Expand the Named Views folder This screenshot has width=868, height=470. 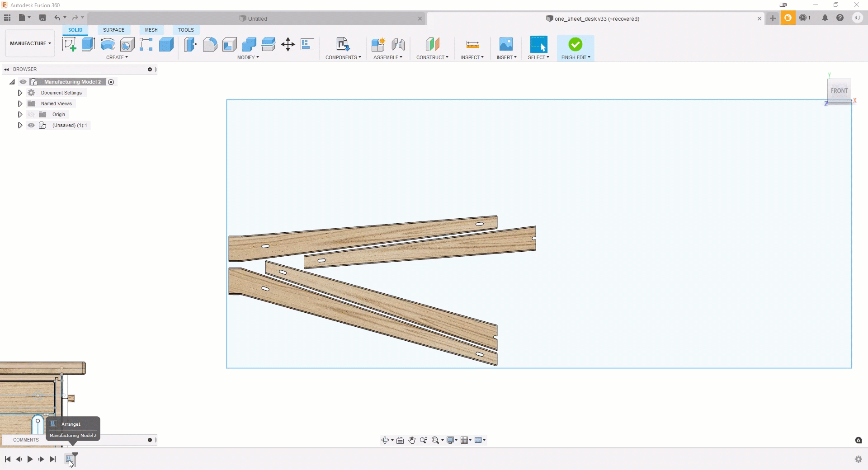[x=20, y=103]
